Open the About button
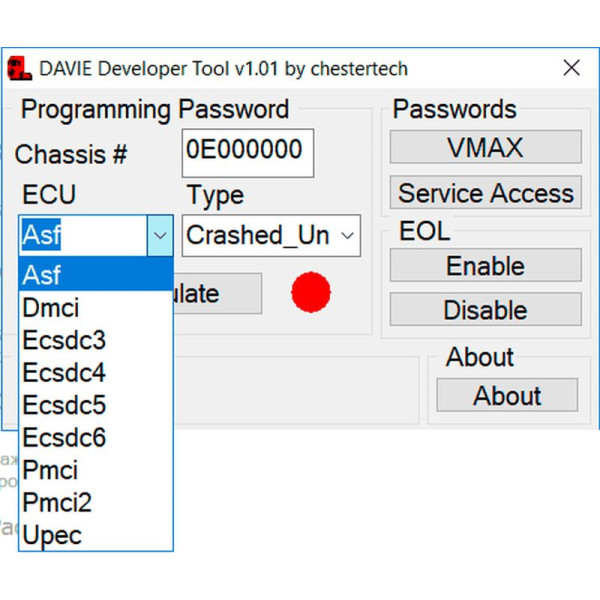This screenshot has width=600, height=600. (x=507, y=396)
